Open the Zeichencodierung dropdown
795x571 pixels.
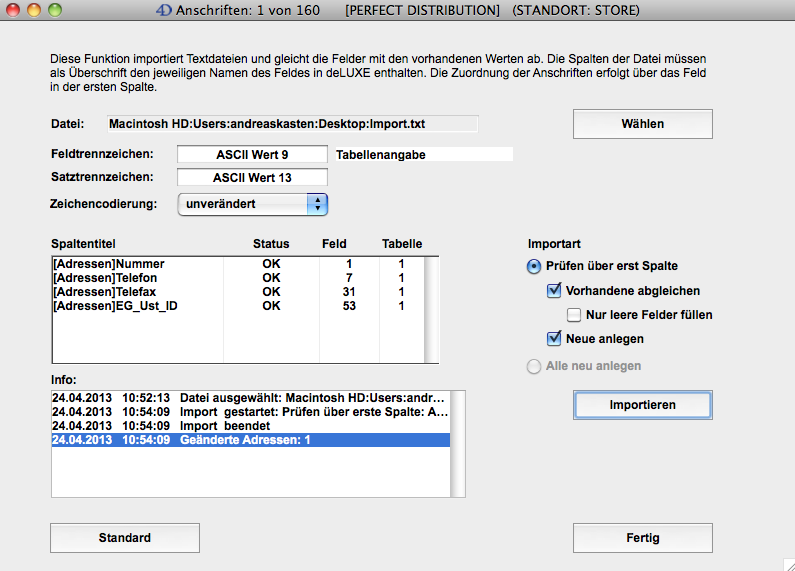pos(252,204)
